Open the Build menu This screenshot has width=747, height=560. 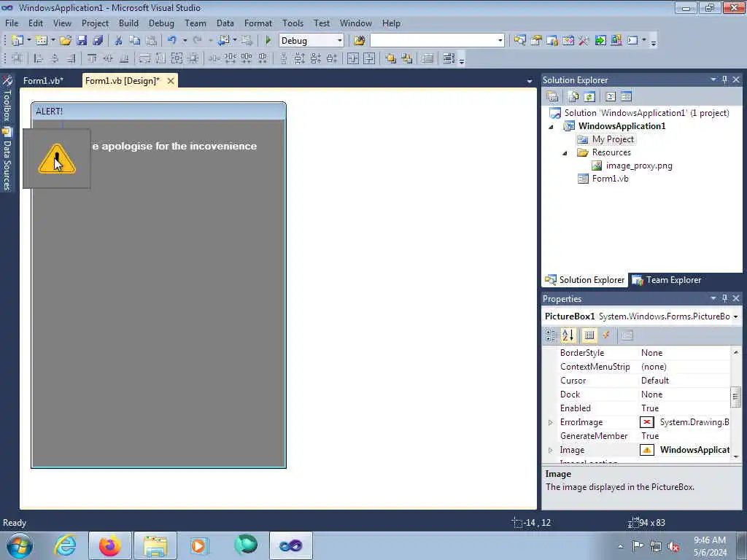(128, 23)
